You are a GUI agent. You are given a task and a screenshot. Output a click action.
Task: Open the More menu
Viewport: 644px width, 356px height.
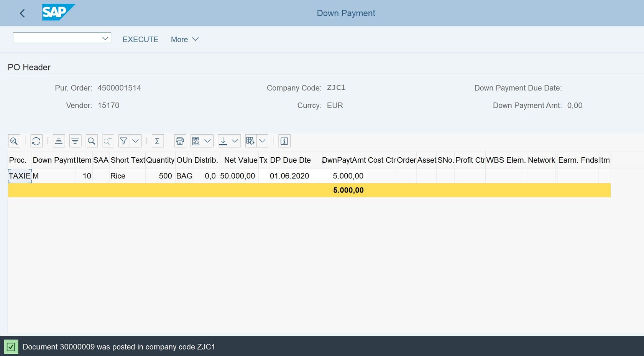coord(184,40)
